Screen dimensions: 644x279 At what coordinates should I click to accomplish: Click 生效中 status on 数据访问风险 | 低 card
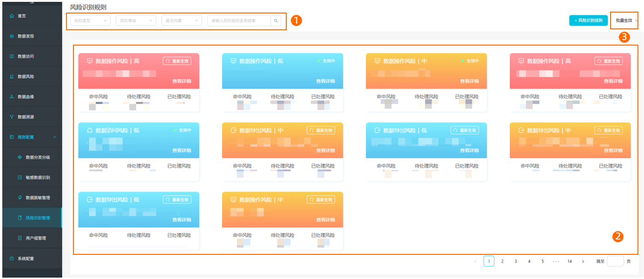pyautogui.click(x=182, y=130)
